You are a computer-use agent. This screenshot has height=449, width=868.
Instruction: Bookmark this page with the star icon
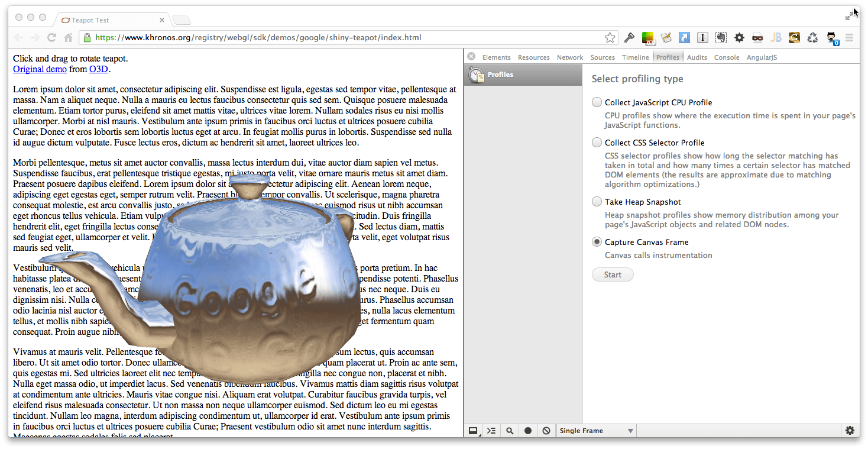[610, 38]
